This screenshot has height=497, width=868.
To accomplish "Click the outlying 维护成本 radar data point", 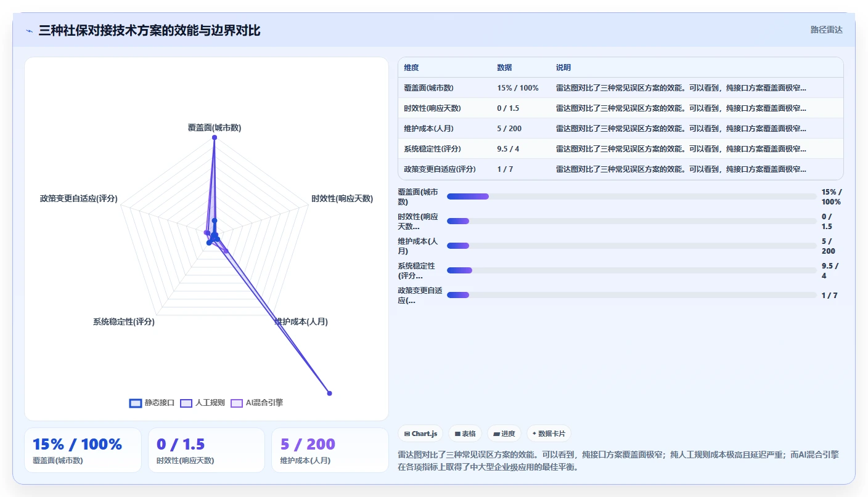I will [329, 393].
